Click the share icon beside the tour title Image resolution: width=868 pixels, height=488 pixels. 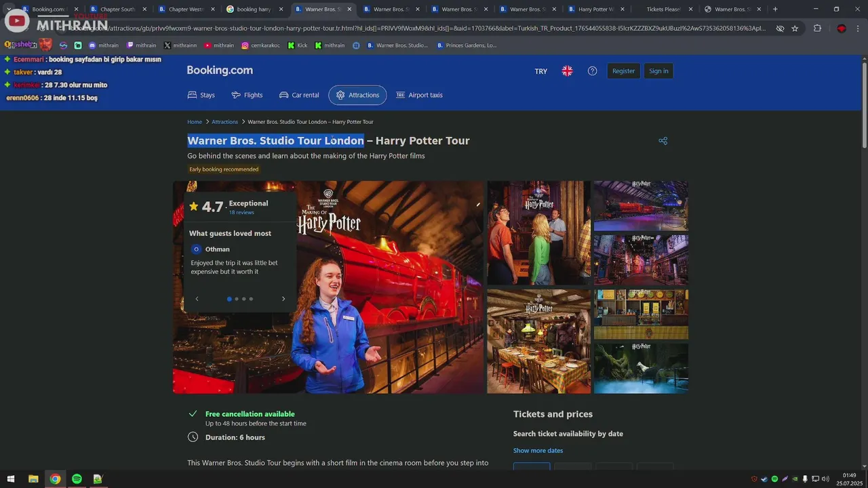click(663, 141)
